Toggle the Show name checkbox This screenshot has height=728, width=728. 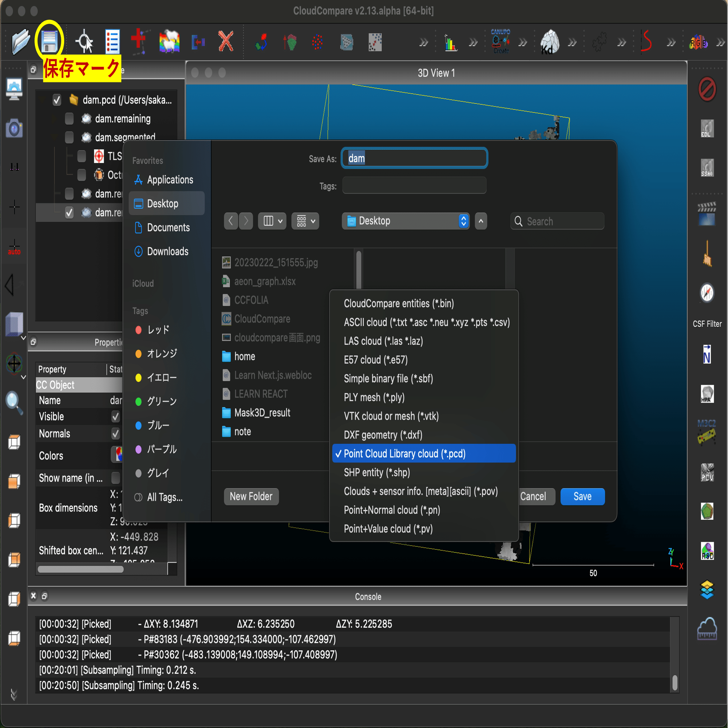[116, 478]
